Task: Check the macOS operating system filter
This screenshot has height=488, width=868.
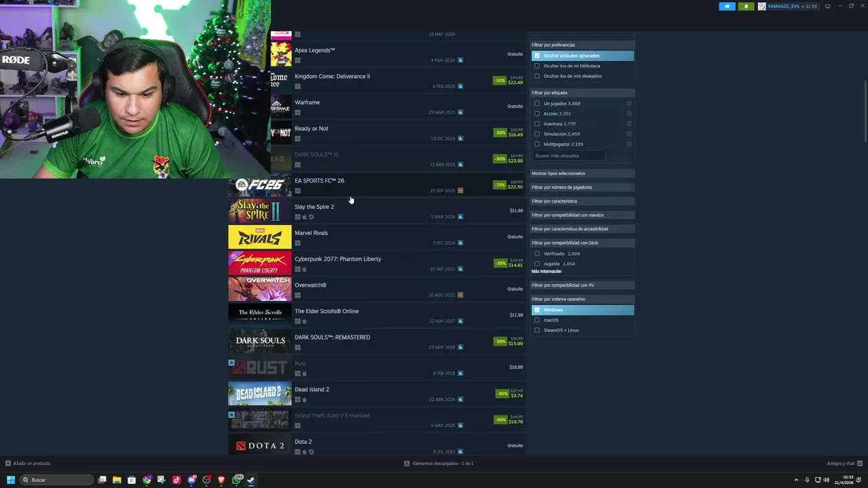Action: 537,320
